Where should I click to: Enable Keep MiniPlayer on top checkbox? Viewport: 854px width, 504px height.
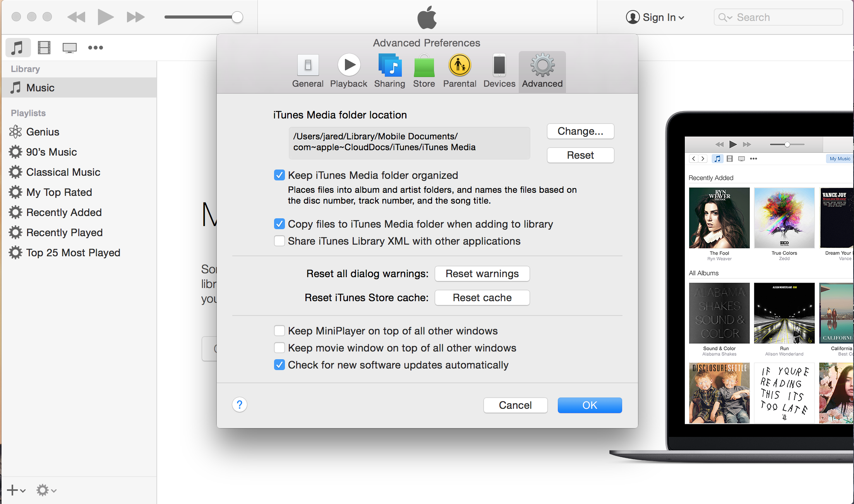(279, 331)
